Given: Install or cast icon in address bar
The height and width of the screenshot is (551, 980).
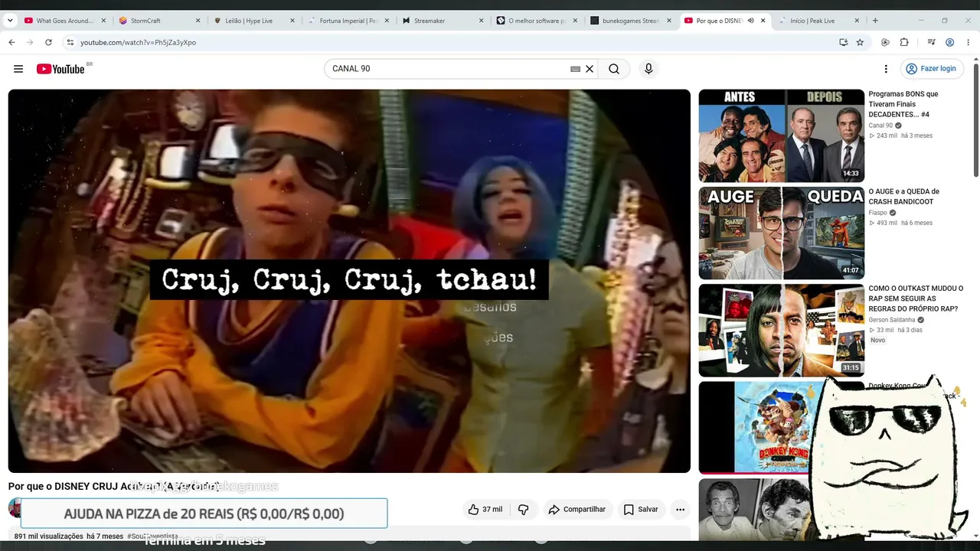Looking at the screenshot, I should point(843,42).
